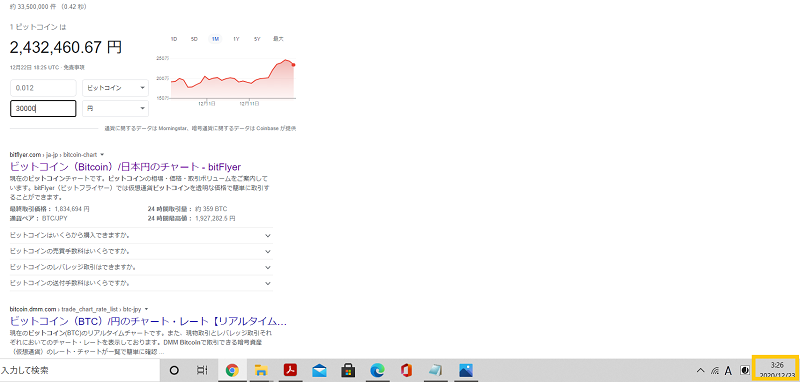Select the 5D chart range tab
800x382 pixels.
(x=194, y=39)
